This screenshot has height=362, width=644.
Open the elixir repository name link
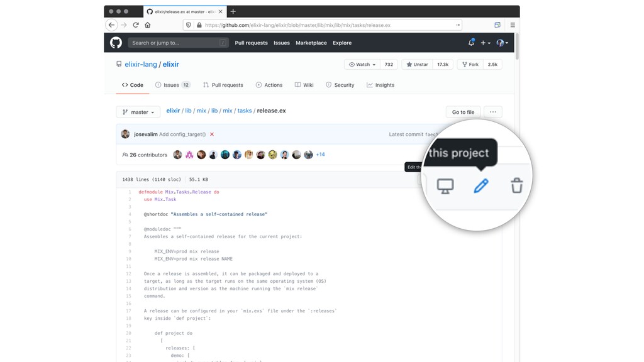click(171, 65)
